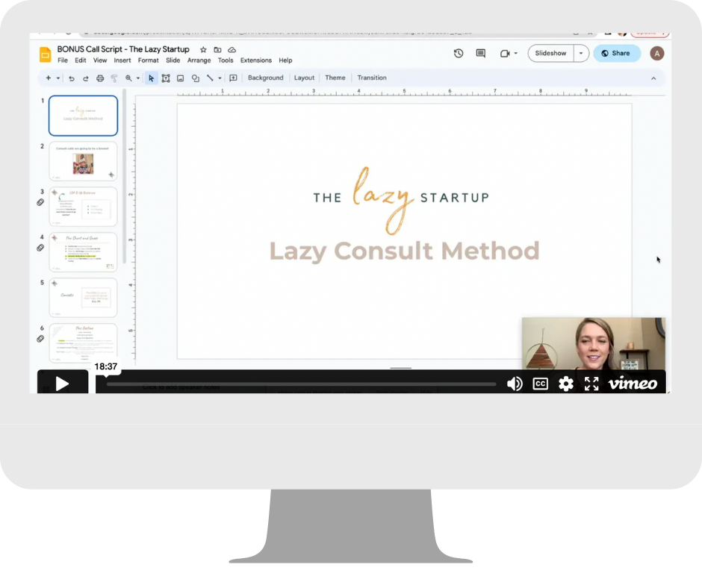Image resolution: width=702 pixels, height=588 pixels.
Task: Click the link icon on slide 3
Action: 40,202
